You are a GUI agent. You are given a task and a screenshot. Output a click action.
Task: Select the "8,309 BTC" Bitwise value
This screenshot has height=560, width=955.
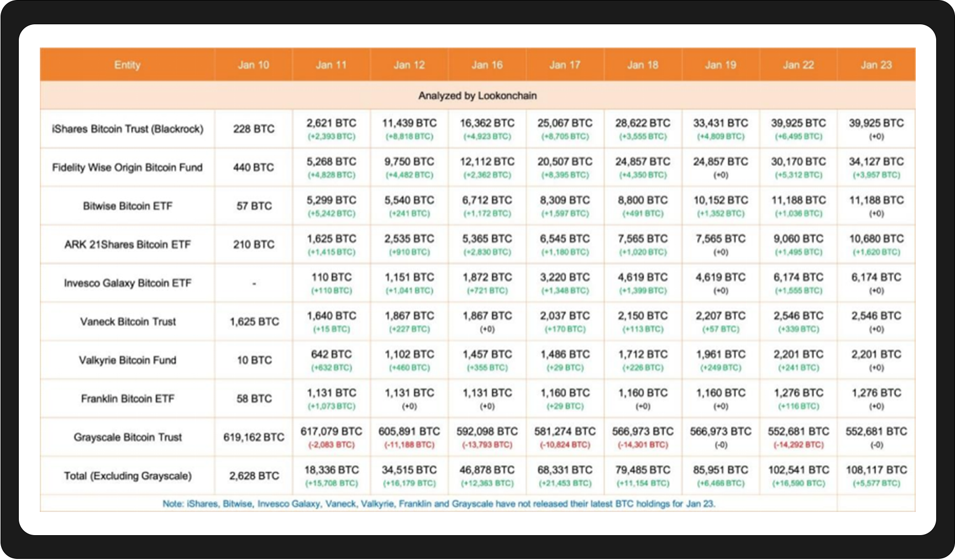pyautogui.click(x=565, y=200)
